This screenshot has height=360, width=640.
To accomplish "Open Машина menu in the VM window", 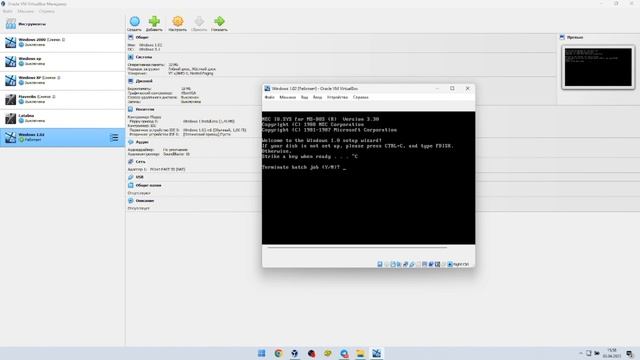I will point(288,98).
